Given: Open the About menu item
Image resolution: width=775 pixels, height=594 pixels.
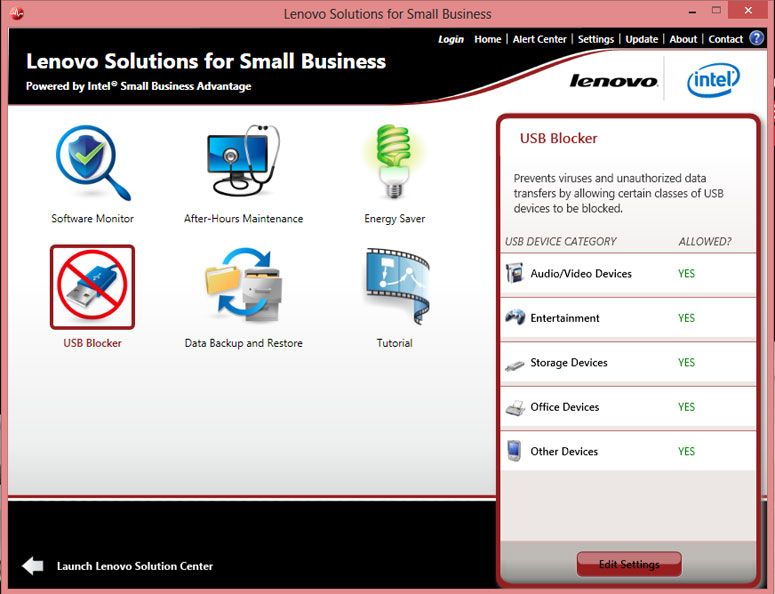Looking at the screenshot, I should coord(683,39).
